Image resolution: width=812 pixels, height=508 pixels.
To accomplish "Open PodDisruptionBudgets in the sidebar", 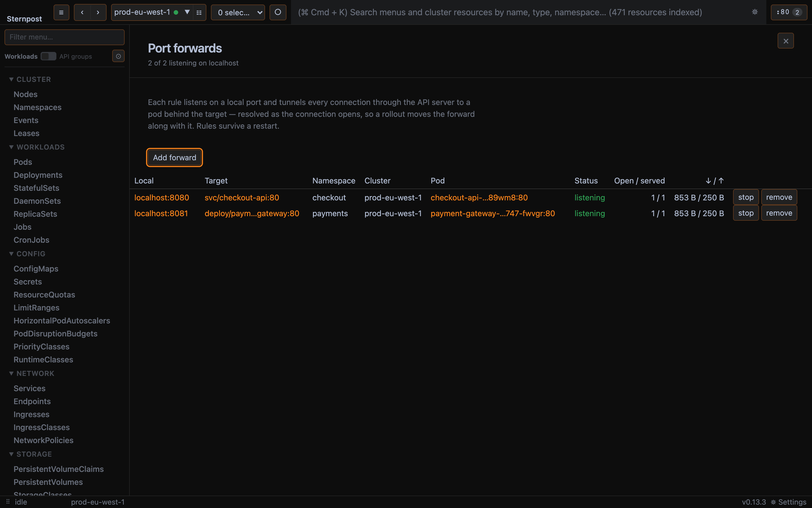I will tap(55, 334).
